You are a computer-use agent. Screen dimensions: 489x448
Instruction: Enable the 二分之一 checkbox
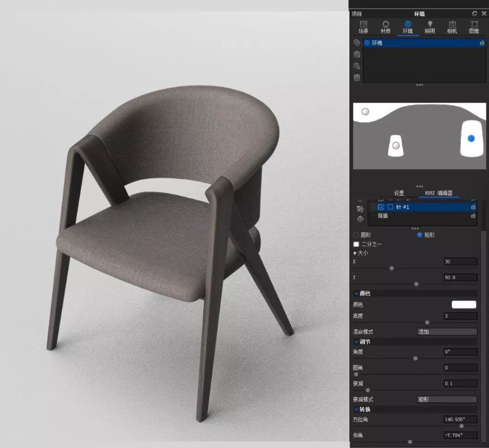356,244
